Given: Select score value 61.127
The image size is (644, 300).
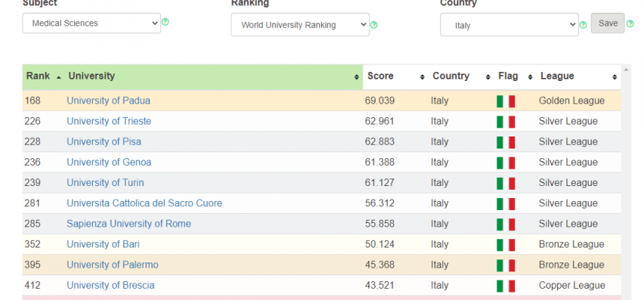Looking at the screenshot, I should click(380, 183).
